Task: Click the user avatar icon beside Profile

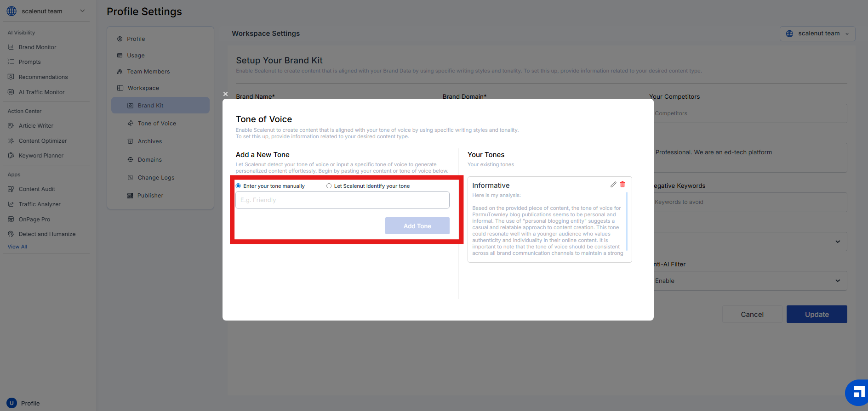Action: click(12, 403)
